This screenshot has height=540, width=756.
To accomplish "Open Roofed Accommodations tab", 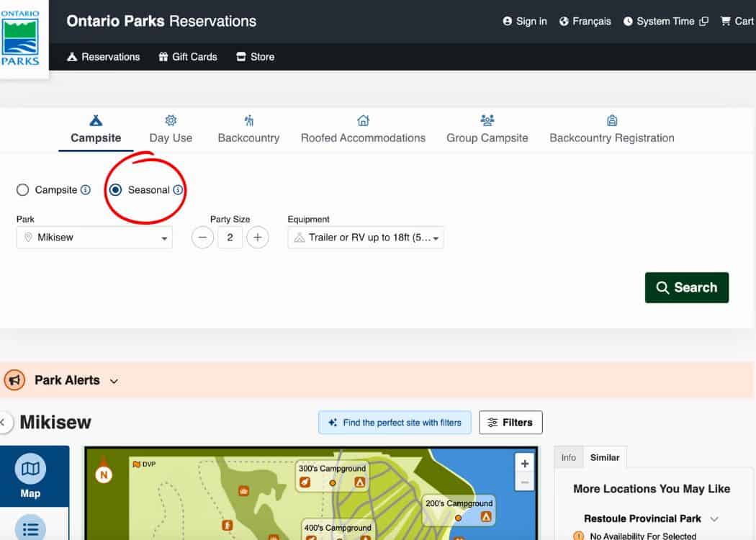I will pos(363,130).
